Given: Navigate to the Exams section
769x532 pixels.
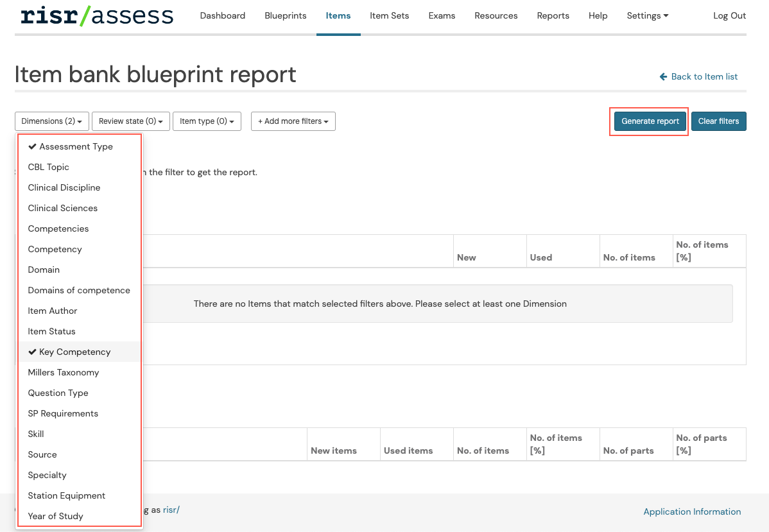Looking at the screenshot, I should click(x=442, y=15).
